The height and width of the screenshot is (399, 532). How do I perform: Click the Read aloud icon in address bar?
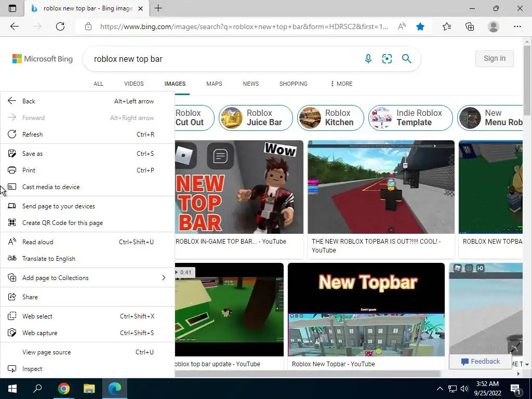pos(402,26)
